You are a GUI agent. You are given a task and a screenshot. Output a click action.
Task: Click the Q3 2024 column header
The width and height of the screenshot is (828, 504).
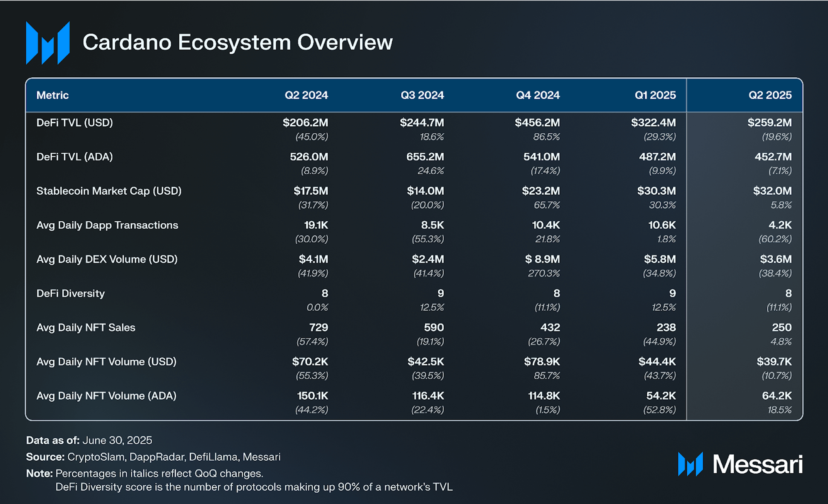coord(422,95)
